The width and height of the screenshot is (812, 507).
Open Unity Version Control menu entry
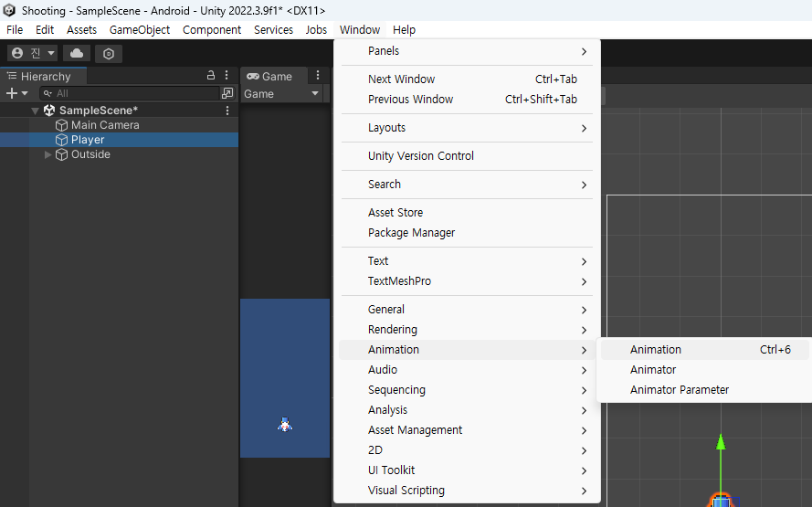467,156
